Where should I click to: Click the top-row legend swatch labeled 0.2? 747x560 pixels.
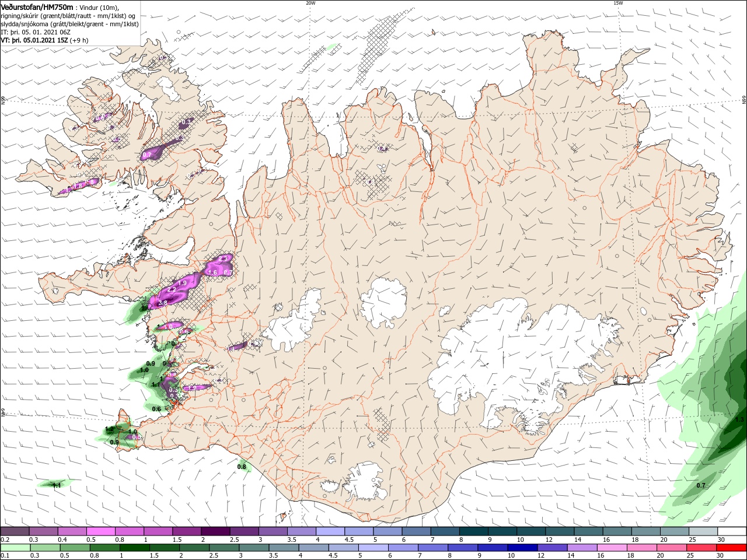click(x=15, y=531)
